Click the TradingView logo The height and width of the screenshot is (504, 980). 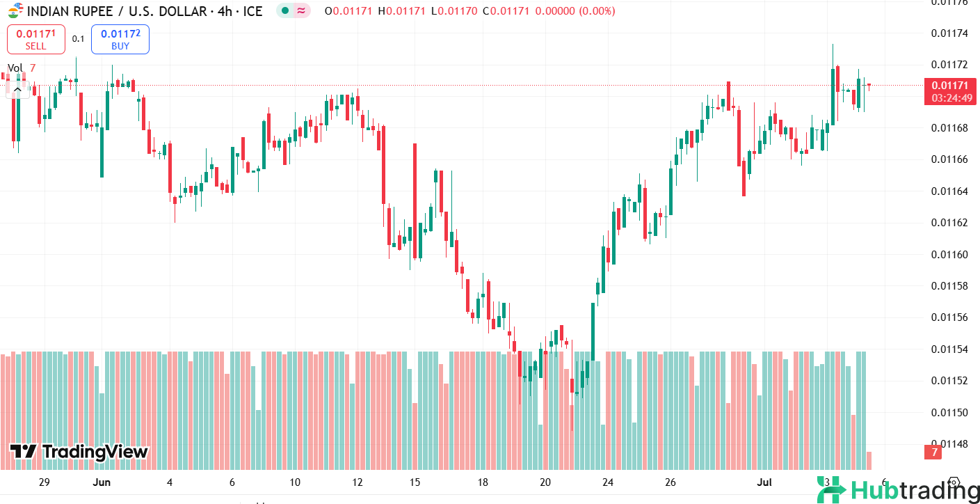click(x=79, y=452)
